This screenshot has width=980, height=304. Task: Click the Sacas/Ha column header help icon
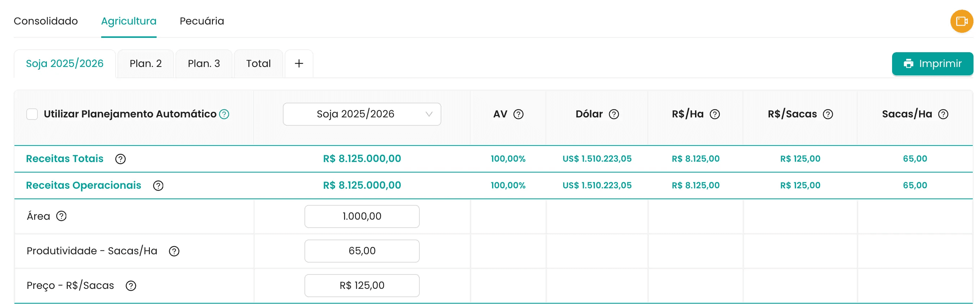(x=943, y=114)
